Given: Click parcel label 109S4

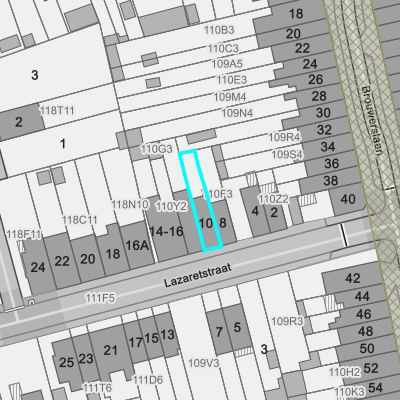Looking at the screenshot, I should pos(287,154).
